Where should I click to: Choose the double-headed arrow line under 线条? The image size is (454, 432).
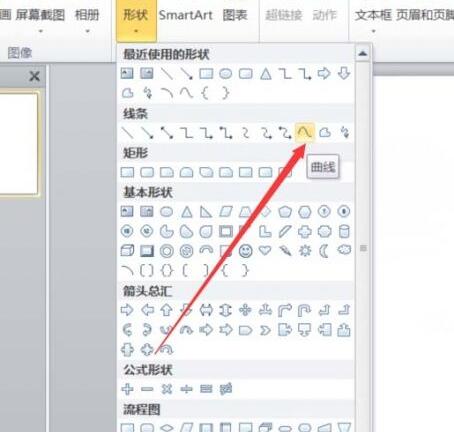point(167,133)
